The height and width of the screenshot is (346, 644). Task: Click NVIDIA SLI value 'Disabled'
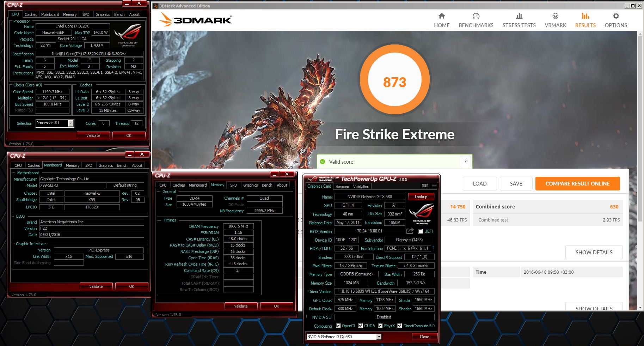384,317
